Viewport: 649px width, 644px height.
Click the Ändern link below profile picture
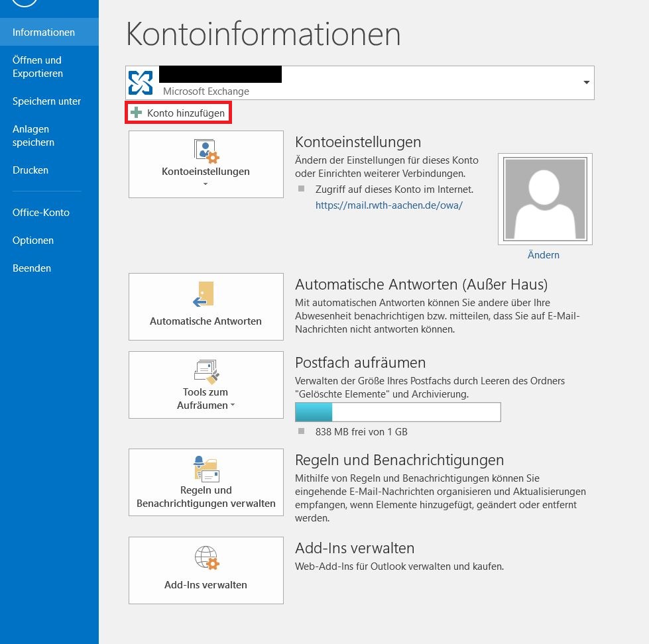point(544,255)
